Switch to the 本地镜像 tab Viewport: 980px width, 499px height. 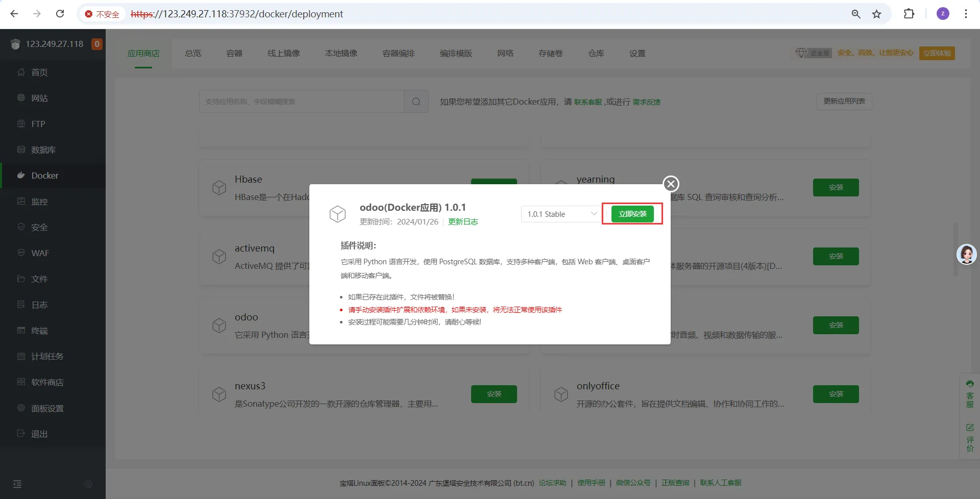(341, 54)
